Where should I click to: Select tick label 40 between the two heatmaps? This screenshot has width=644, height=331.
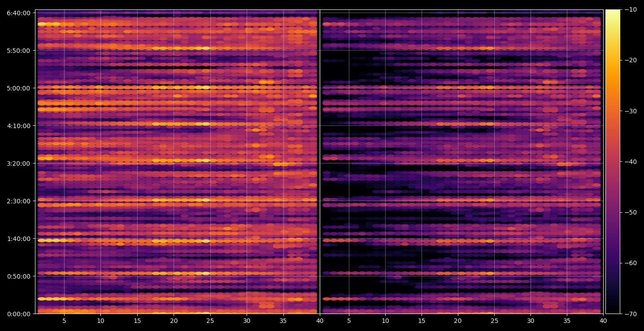(320, 321)
